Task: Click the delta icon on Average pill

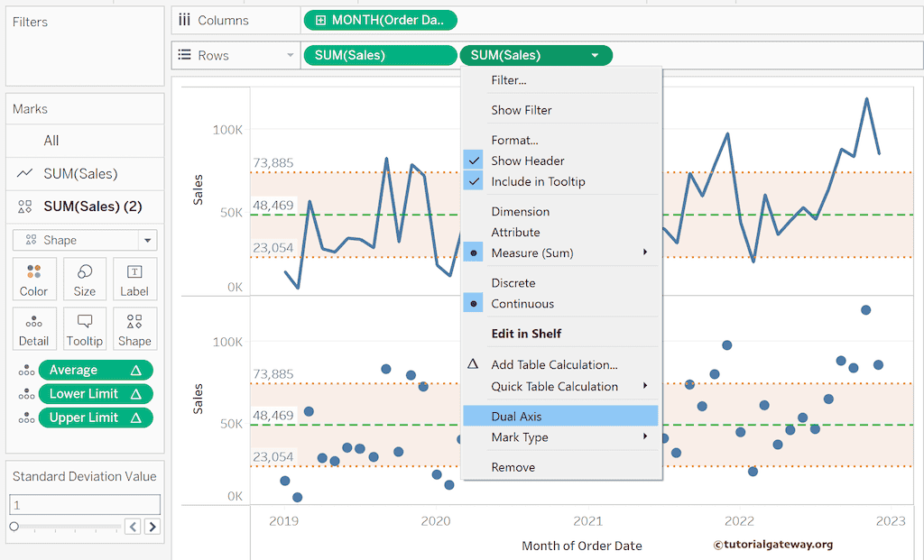Action: (136, 371)
